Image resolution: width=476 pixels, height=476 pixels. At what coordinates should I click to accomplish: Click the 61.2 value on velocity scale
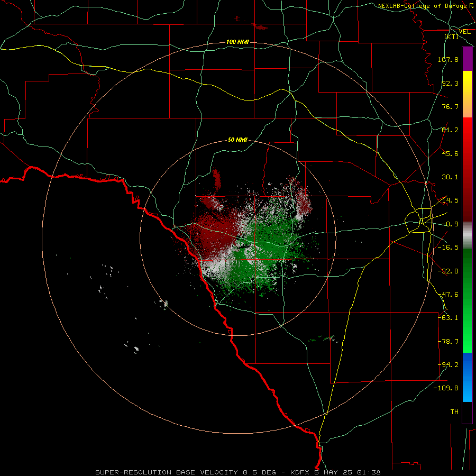(450, 130)
